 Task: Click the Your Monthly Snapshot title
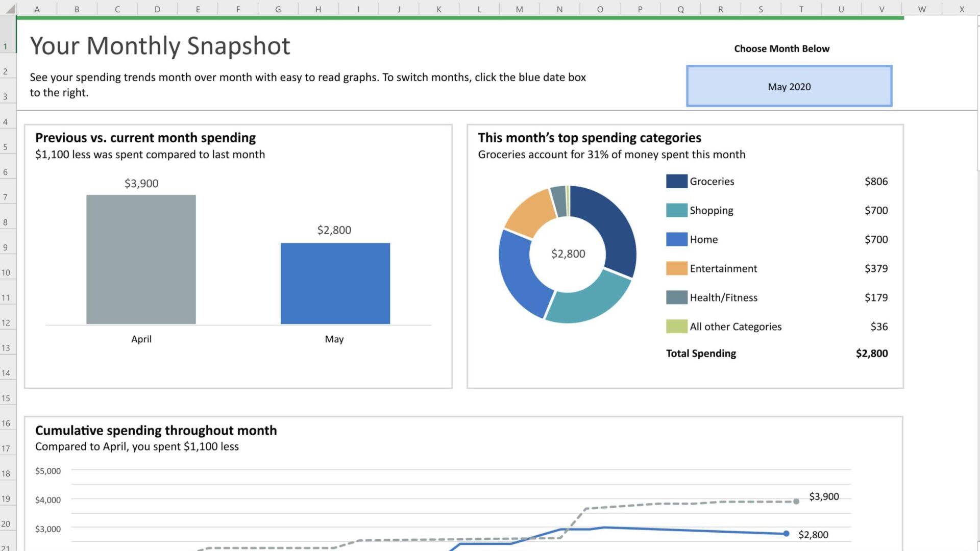click(x=160, y=45)
